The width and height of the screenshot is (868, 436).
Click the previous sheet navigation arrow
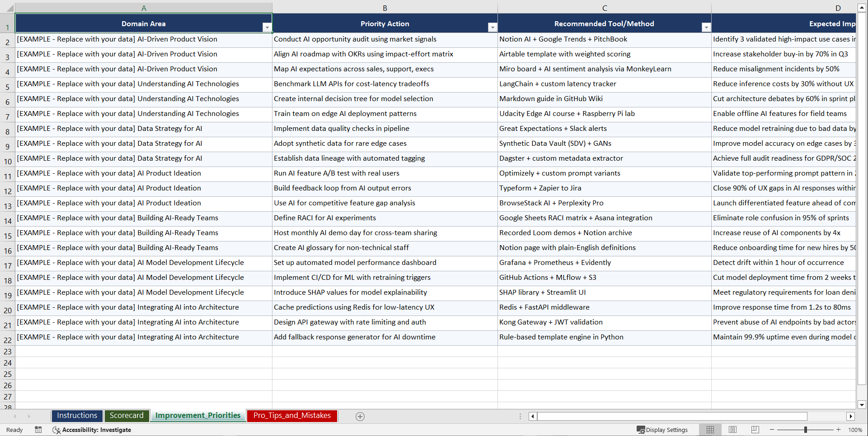pos(15,416)
